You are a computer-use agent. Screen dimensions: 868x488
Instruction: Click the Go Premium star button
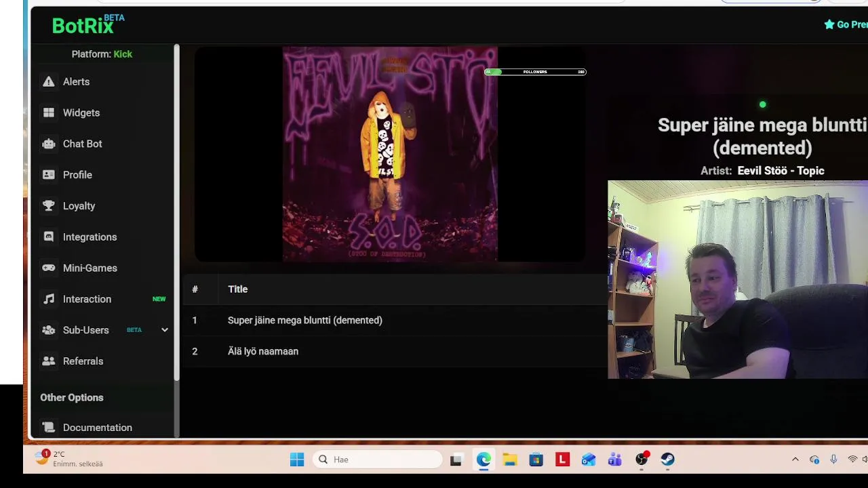[846, 24]
